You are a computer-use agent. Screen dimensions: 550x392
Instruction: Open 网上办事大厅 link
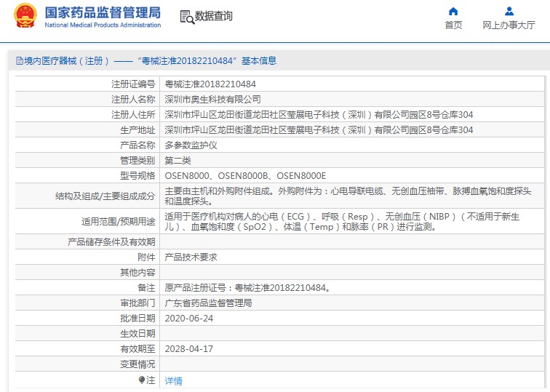pyautogui.click(x=509, y=25)
